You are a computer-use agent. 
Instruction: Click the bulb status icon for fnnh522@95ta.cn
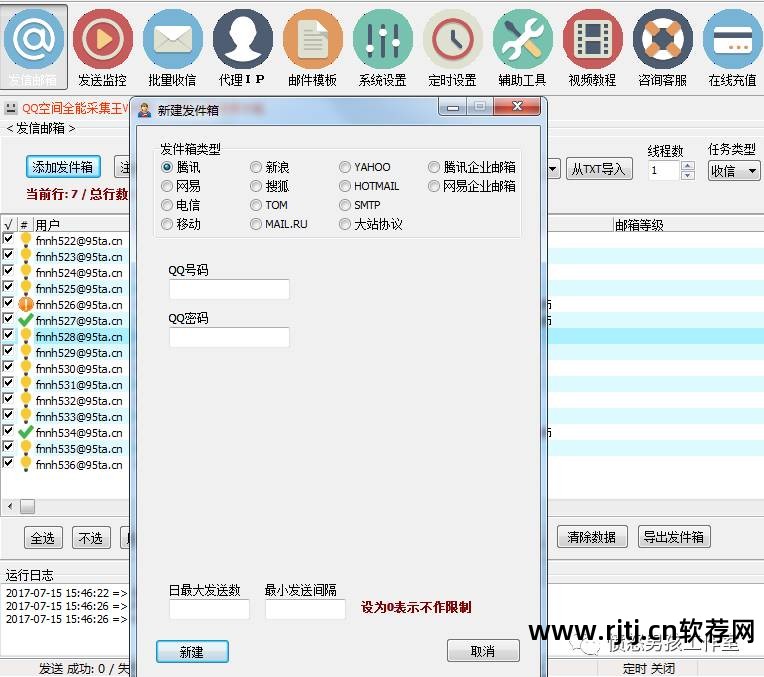point(26,240)
